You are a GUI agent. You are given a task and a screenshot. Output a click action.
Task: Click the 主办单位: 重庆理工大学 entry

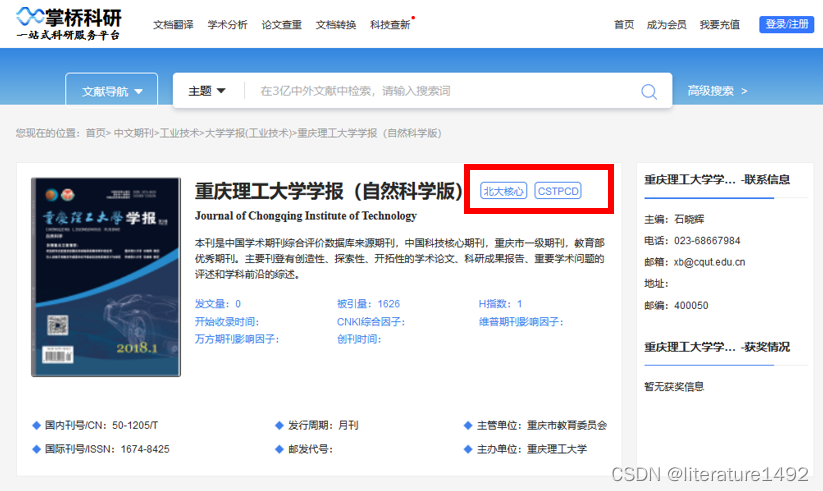tap(525, 450)
